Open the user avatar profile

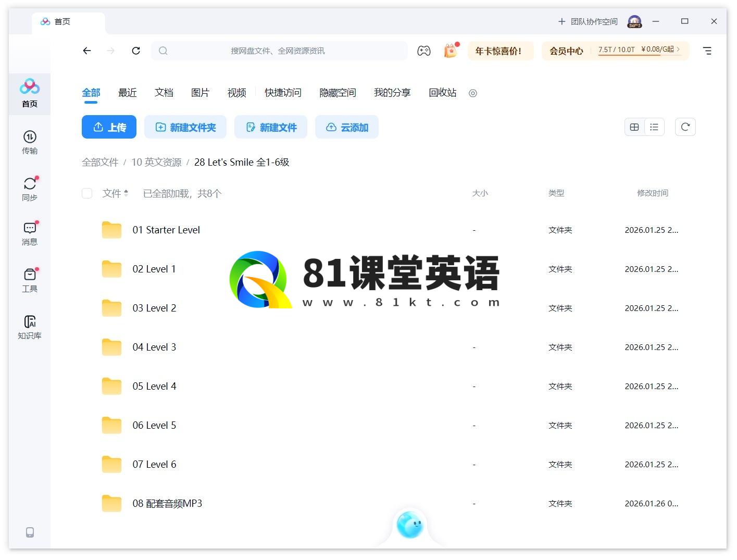[634, 21]
